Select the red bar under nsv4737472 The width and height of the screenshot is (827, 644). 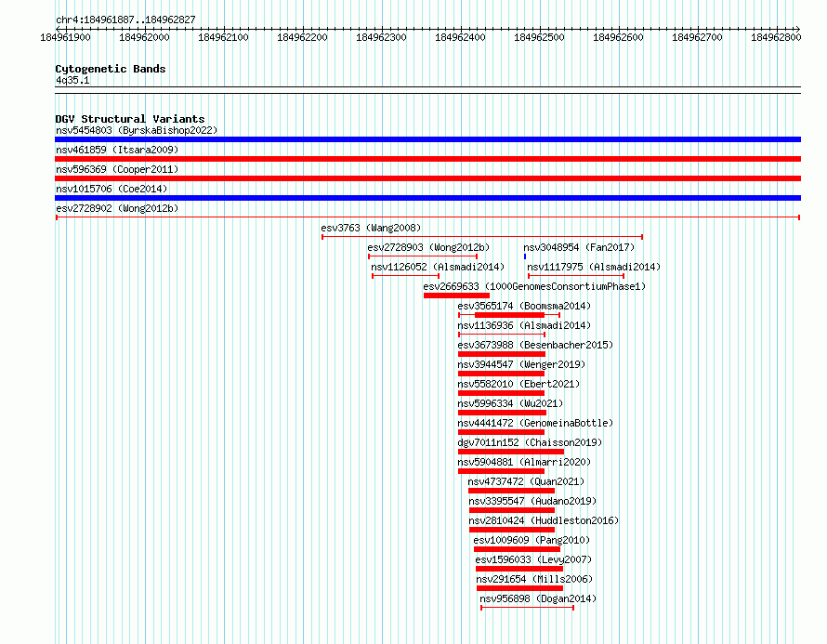coord(511,491)
